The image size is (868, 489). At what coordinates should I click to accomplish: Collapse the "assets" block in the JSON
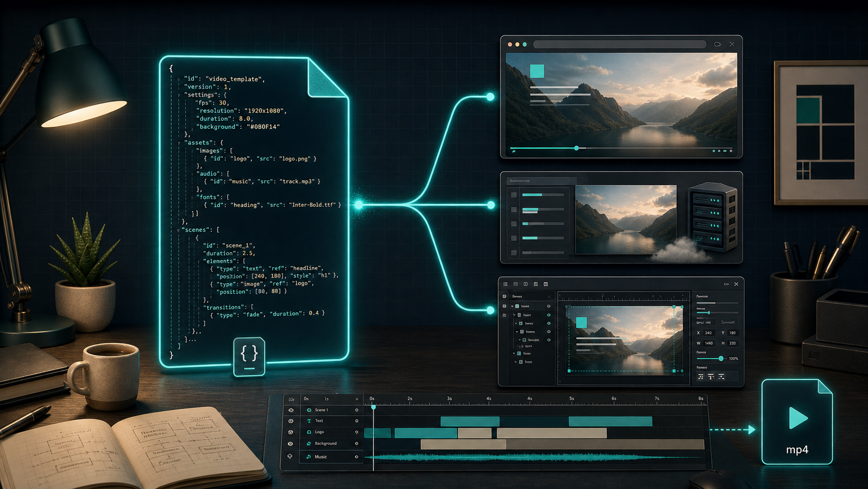(x=179, y=142)
